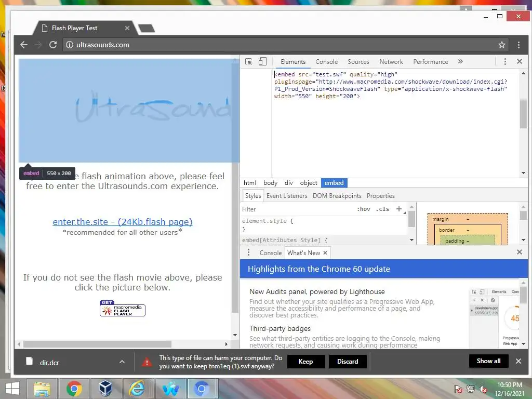Close the Flash Player Test tab
Image resolution: width=532 pixels, height=399 pixels.
coord(127,28)
